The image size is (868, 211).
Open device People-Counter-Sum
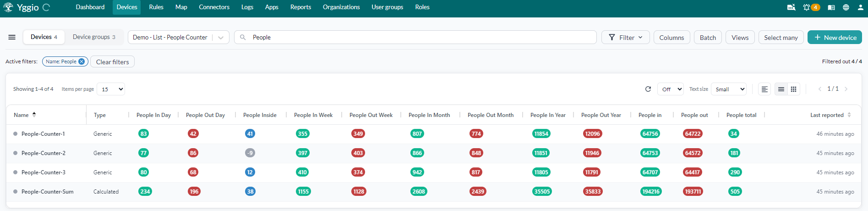[47, 192]
